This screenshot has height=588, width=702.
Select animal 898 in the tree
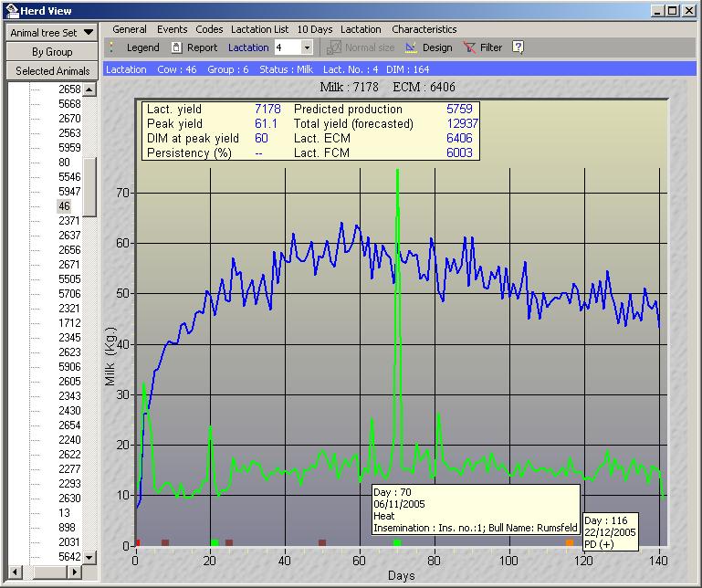point(67,528)
